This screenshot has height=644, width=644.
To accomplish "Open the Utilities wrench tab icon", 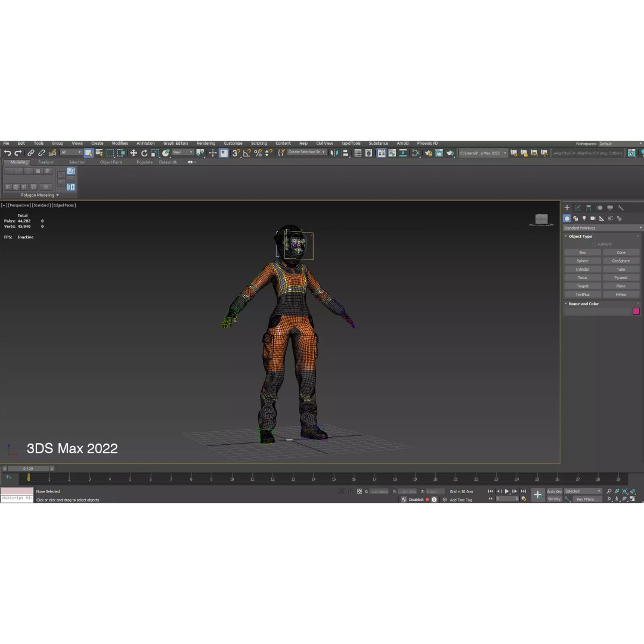I will (621, 208).
